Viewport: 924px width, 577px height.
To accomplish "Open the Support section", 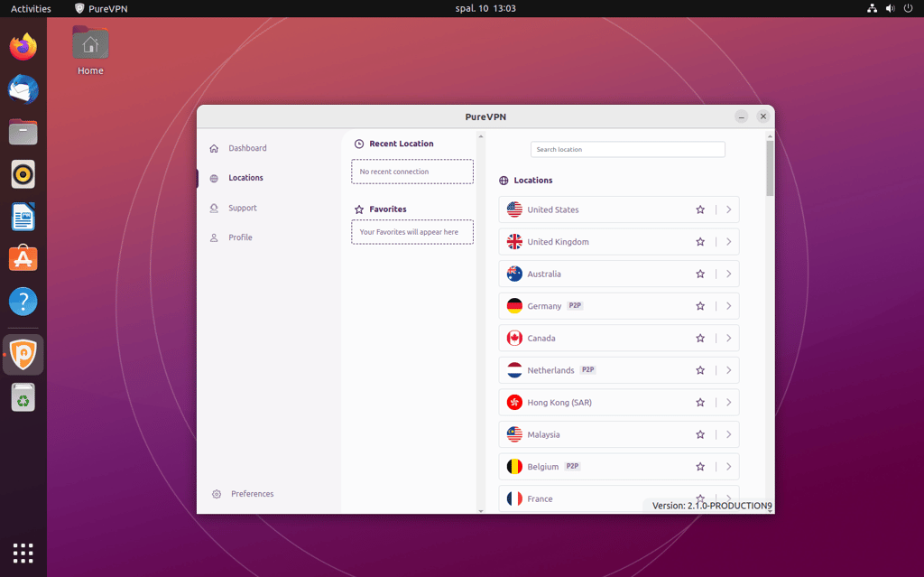I will tap(242, 208).
